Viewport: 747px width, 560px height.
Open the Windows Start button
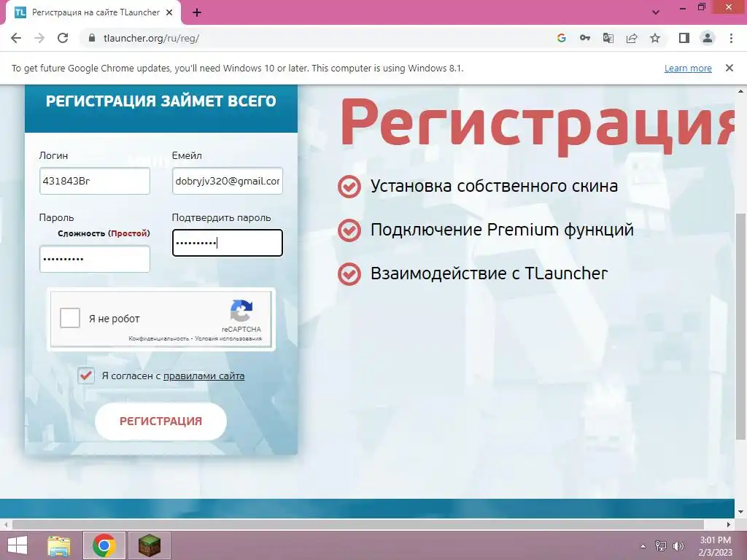click(x=18, y=545)
